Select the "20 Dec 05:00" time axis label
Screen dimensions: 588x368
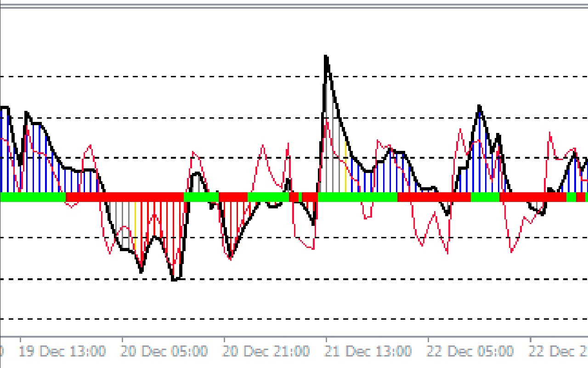coord(164,351)
